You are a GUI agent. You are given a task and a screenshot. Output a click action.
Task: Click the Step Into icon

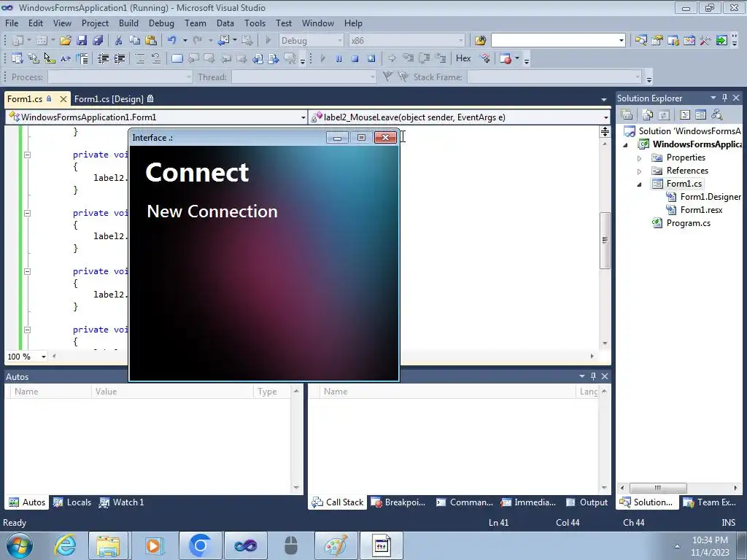click(409, 58)
